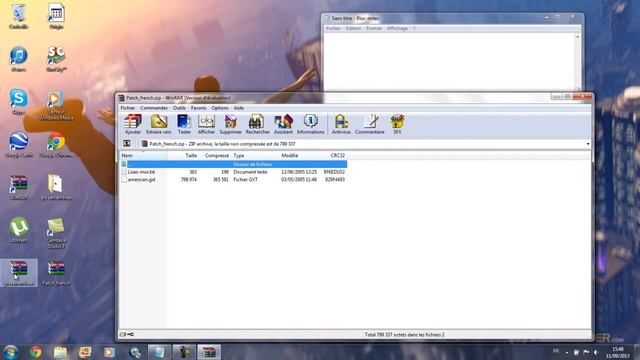Select the highlighted parent folder row
This screenshot has height=360, width=640.
pyautogui.click(x=233, y=164)
